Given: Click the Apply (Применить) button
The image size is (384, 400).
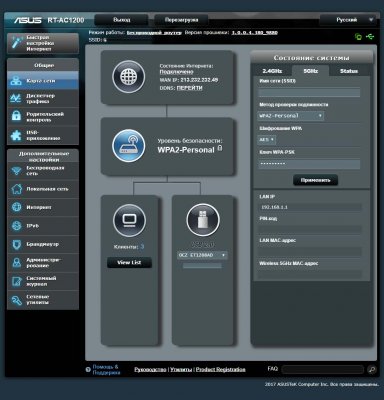Looking at the screenshot, I should pyautogui.click(x=315, y=180).
